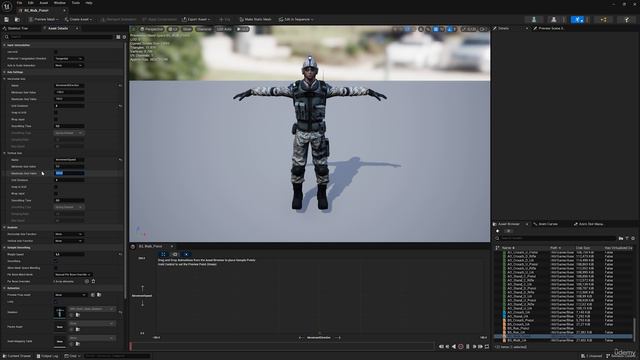
Task: Toggle Snap to Grid under Horizontal Axis
Action: (x=56, y=113)
